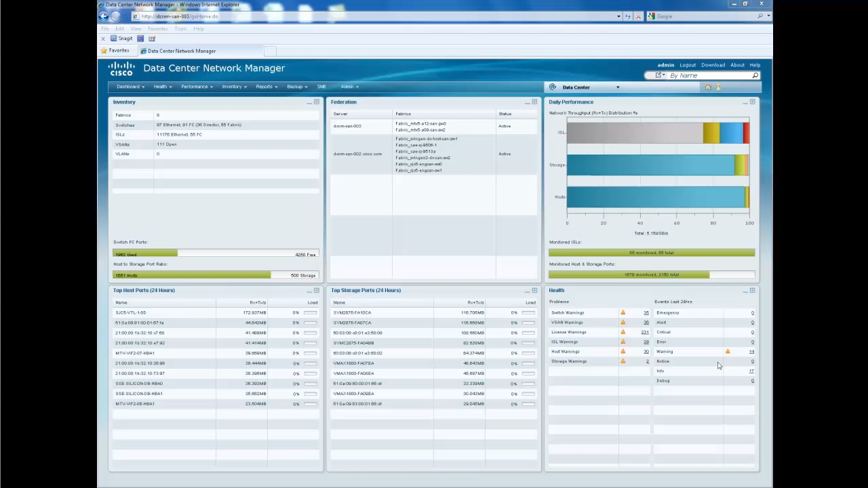The width and height of the screenshot is (868, 488).
Task: Click the License Warnings alert triangle
Action: [x=623, y=332]
